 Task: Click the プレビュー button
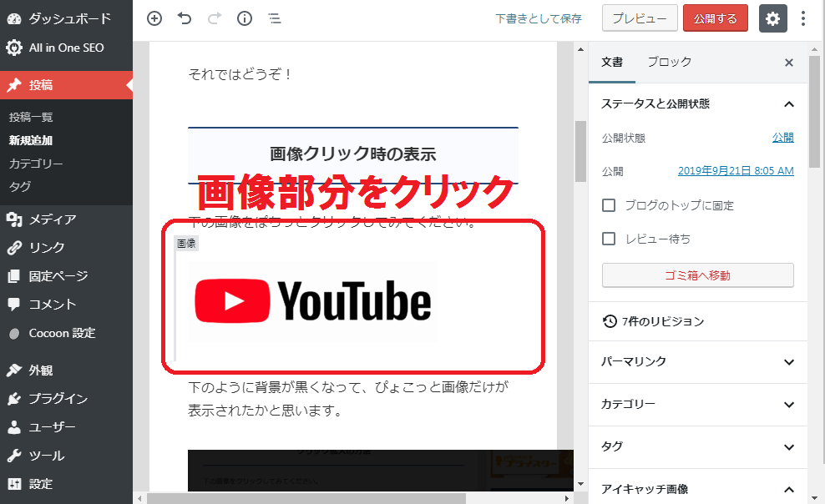640,18
